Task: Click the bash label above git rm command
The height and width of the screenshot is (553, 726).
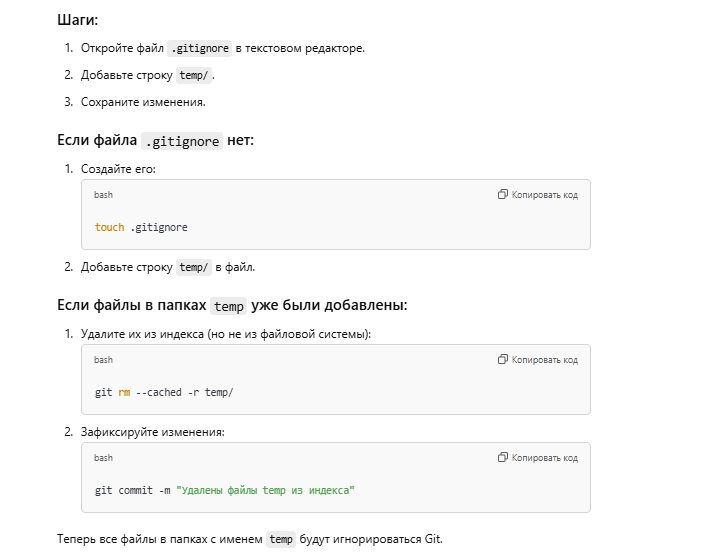Action: [103, 360]
